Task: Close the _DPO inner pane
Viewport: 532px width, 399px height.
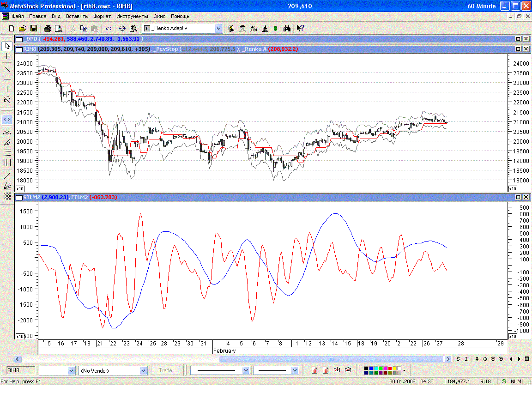Action: (526, 39)
